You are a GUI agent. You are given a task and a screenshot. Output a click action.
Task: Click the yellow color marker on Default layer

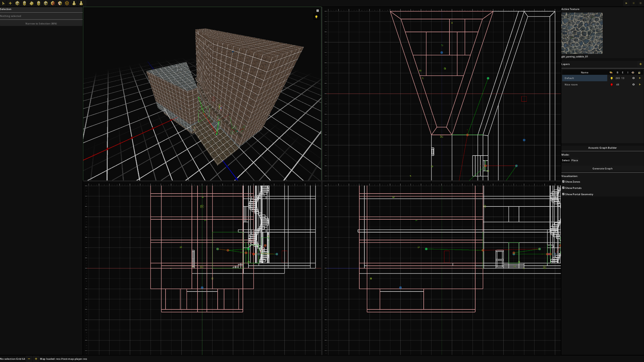pos(611,78)
